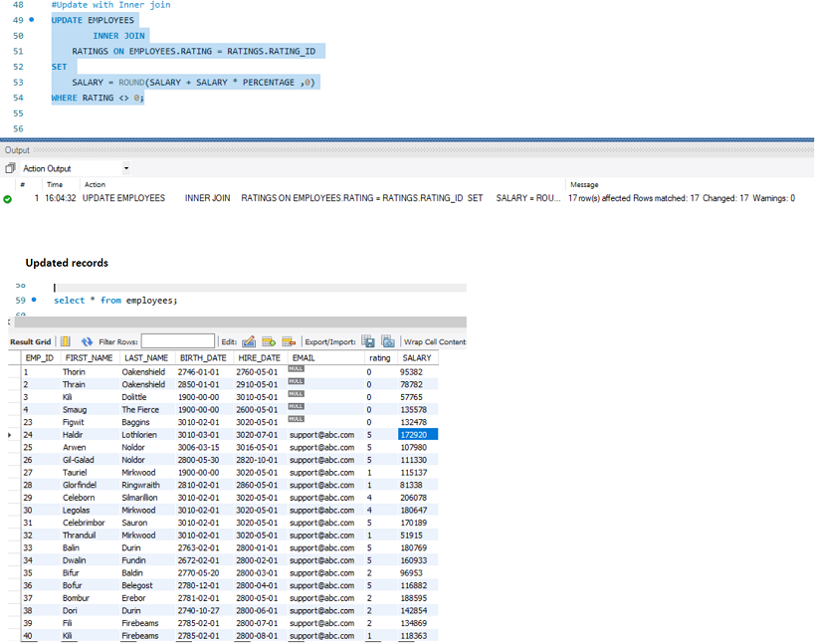Click the '#Update with Inner join' comment
The width and height of the screenshot is (816, 644).
(110, 5)
